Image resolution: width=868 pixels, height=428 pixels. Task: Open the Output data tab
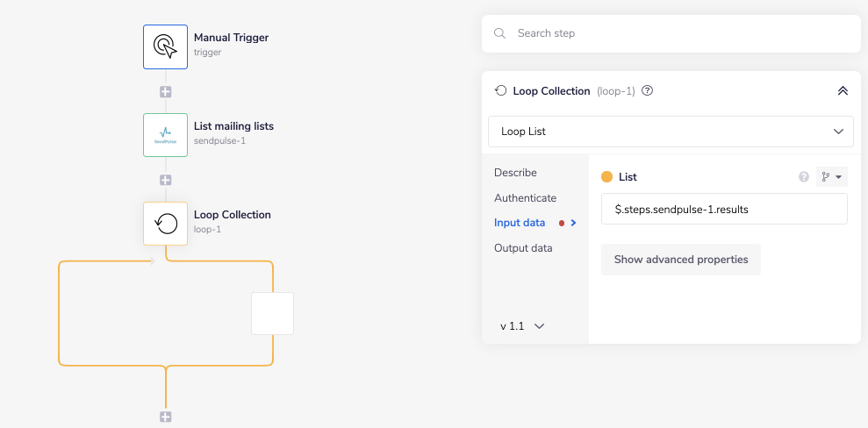[x=523, y=248]
